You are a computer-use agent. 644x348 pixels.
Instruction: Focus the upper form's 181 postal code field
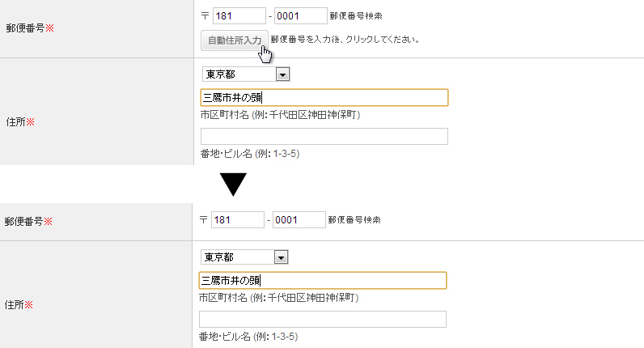pos(239,15)
